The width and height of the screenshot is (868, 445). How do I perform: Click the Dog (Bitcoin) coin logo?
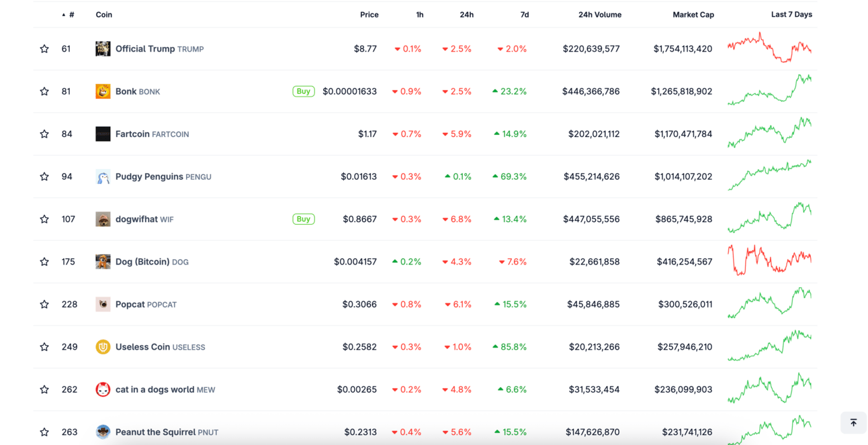pos(103,262)
